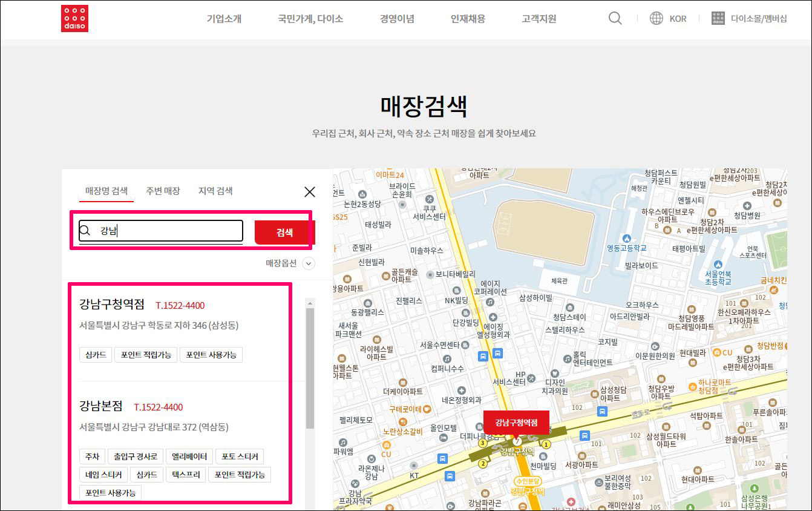This screenshot has height=511, width=812.
Task: Click the Daiso logo
Action: (75, 19)
